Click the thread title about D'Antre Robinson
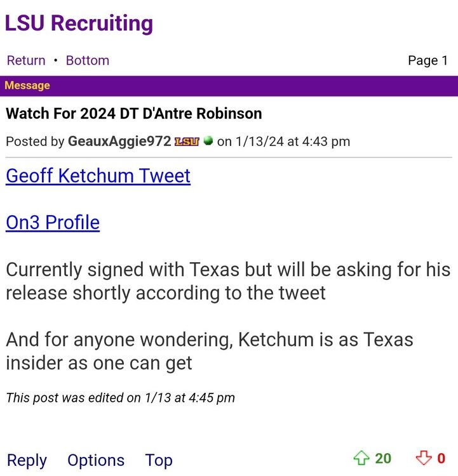This screenshot has width=458, height=476. (134, 114)
